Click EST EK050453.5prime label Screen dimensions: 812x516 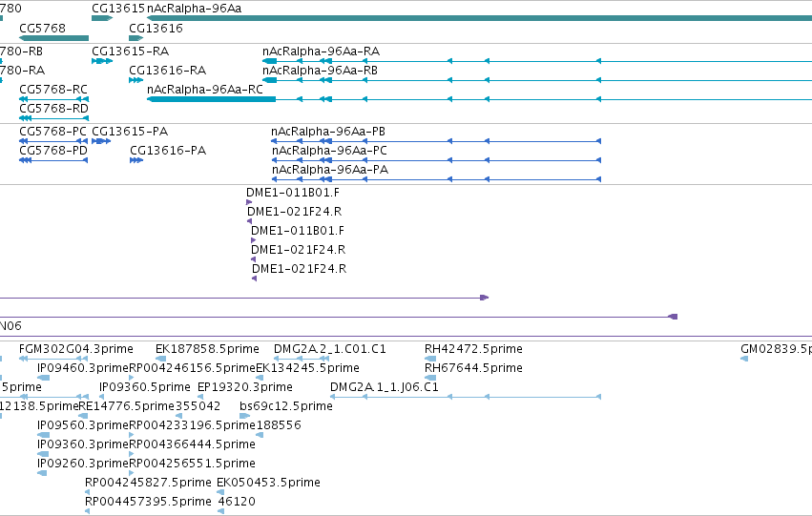(268, 483)
